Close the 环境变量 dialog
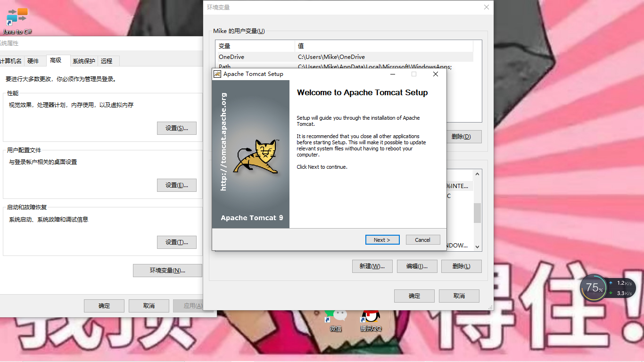The image size is (644, 362). coord(487,7)
